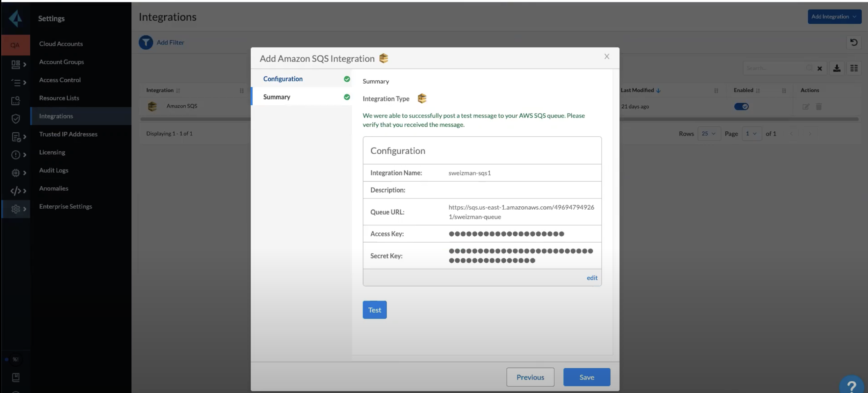
Task: Click the Previous button
Action: pyautogui.click(x=530, y=377)
